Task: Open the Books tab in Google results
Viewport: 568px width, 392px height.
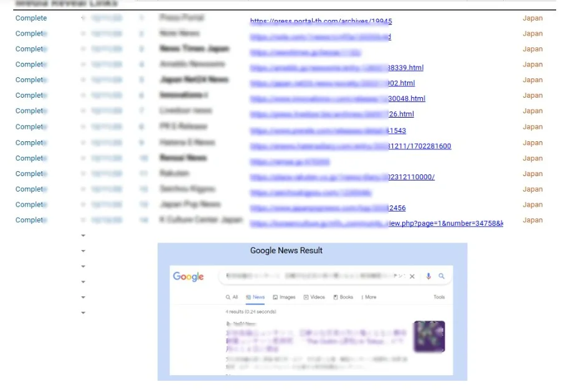Action: [x=343, y=297]
